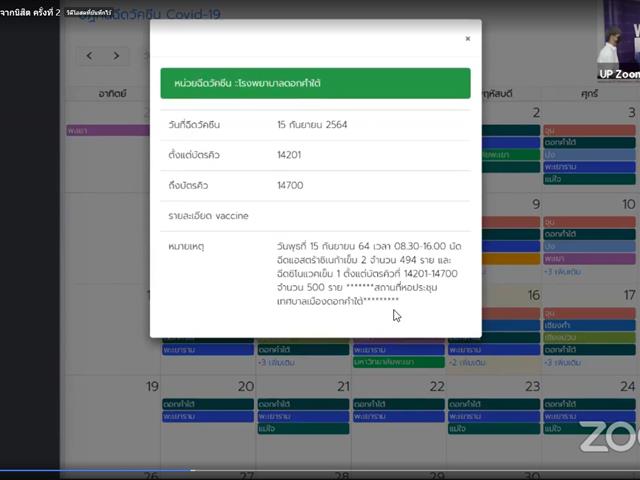Close the vaccination unit details dialog
640x480 pixels.
pyautogui.click(x=468, y=38)
